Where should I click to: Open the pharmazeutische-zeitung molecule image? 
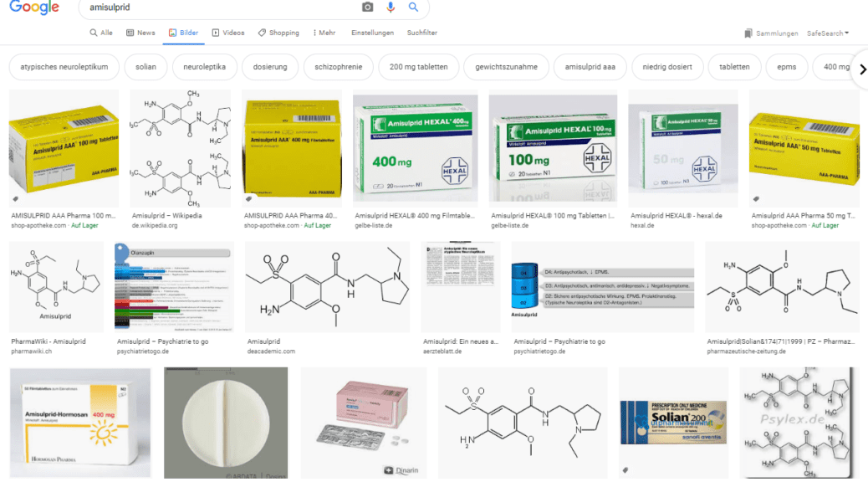coord(782,287)
